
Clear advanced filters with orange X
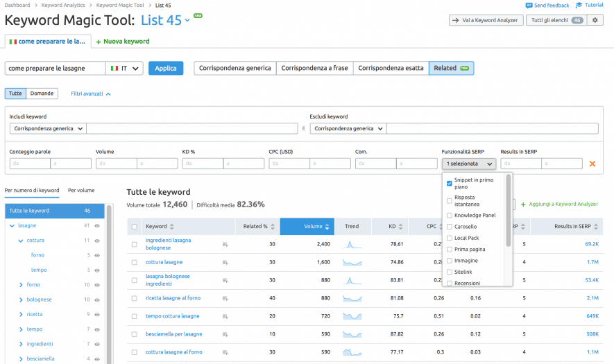point(592,164)
